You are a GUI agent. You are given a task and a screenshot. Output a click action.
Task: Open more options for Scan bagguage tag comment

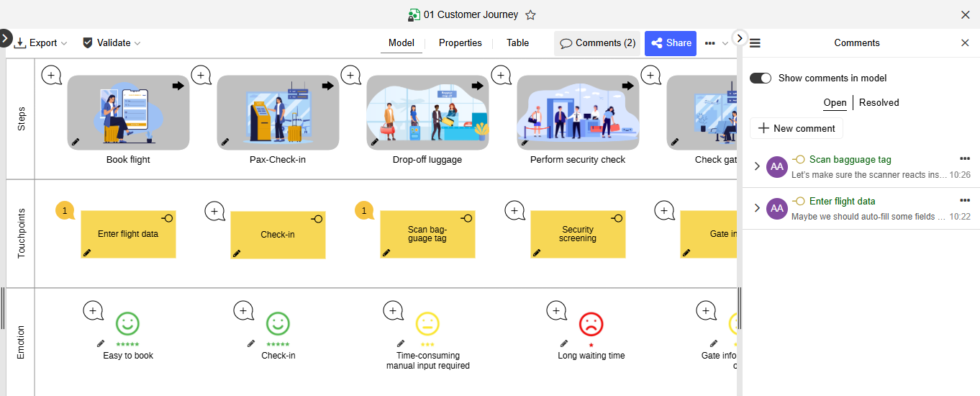(x=964, y=159)
